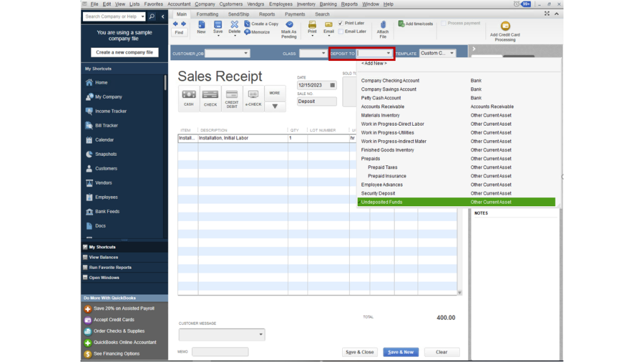Image resolution: width=644 pixels, height=362 pixels.
Task: Click Save & New button
Action: pyautogui.click(x=401, y=352)
